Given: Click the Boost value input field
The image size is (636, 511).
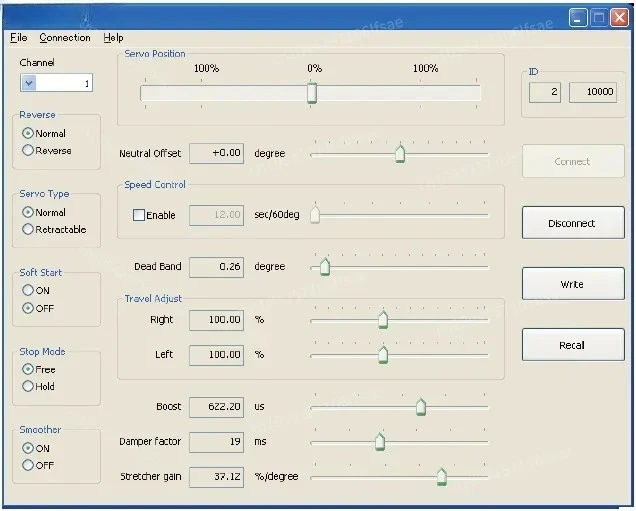Looking at the screenshot, I should 216,407.
